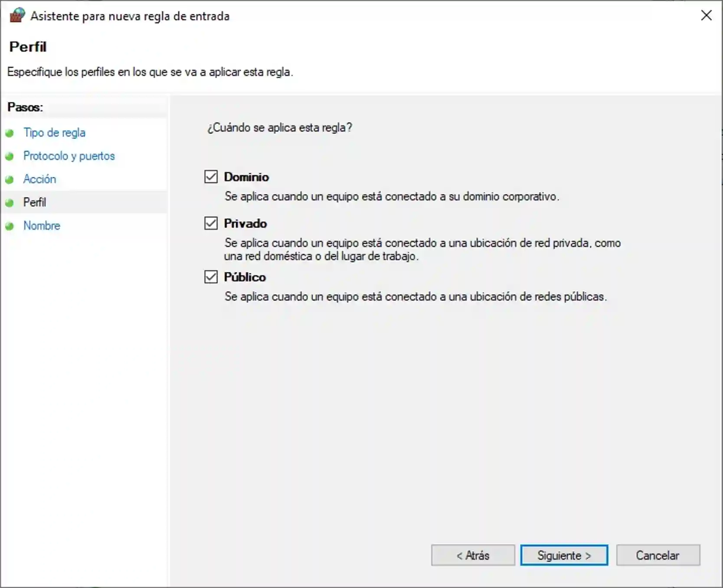Jump to the Acción step
The image size is (723, 588).
39,179
